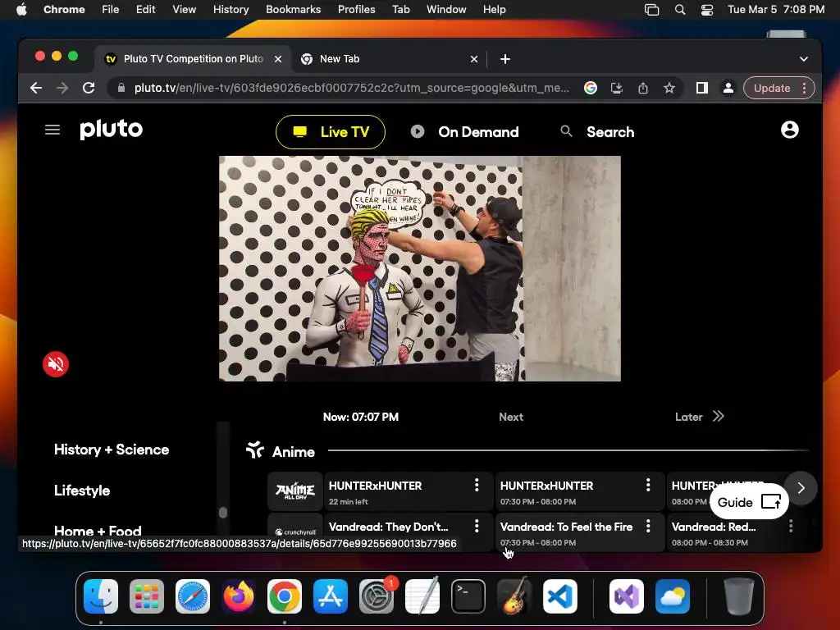The image size is (840, 630).
Task: Open System Settings from the Dock
Action: pyautogui.click(x=377, y=596)
